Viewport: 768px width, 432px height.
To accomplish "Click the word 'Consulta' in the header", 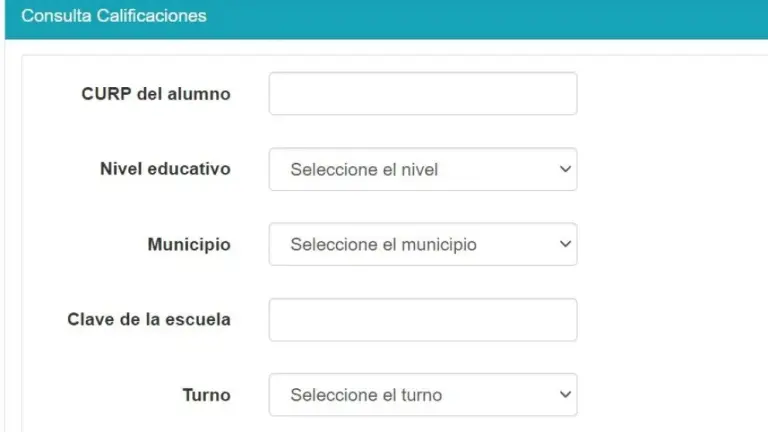I will pos(56,16).
